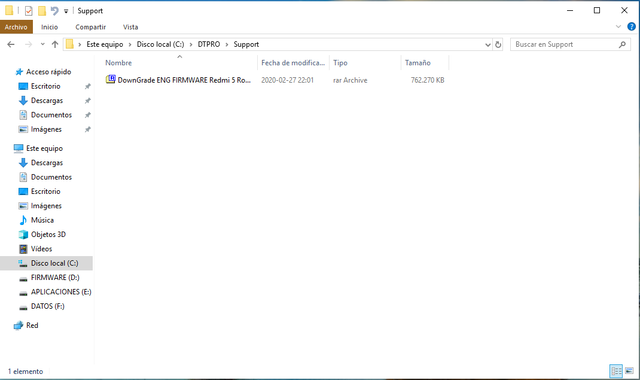Select Este equipo in navigation pane

44,148
